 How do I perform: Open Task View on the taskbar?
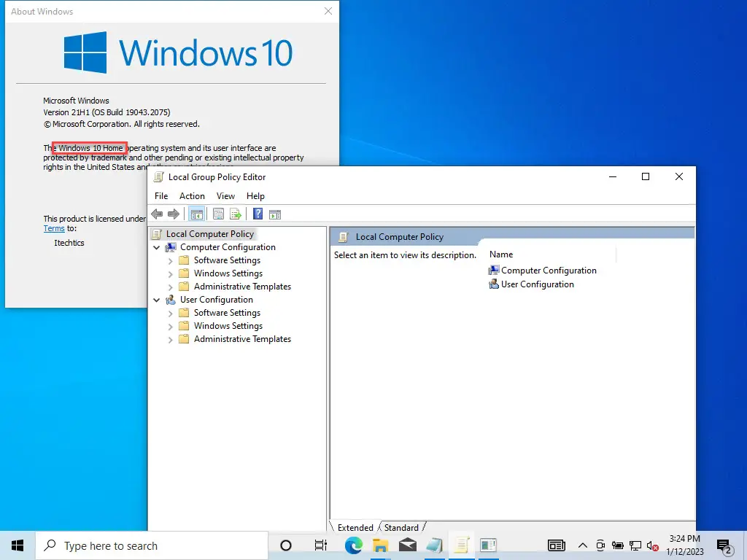click(x=321, y=545)
